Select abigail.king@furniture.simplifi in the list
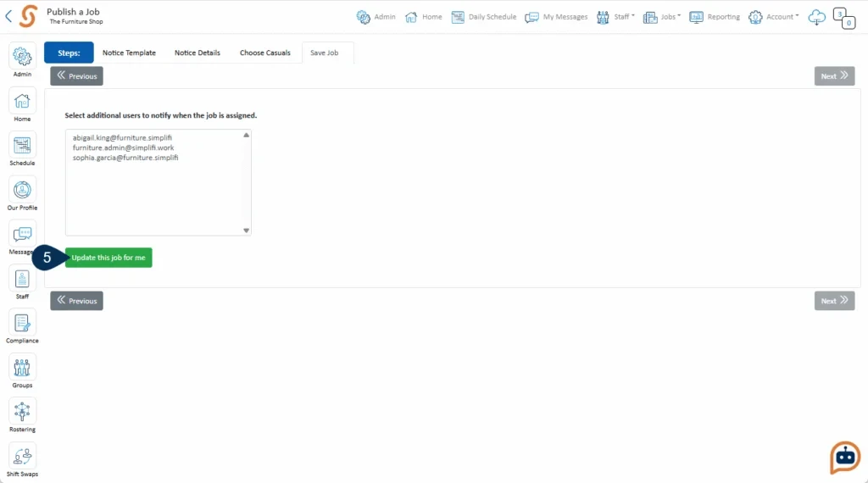This screenshot has height=483, width=868. click(122, 138)
